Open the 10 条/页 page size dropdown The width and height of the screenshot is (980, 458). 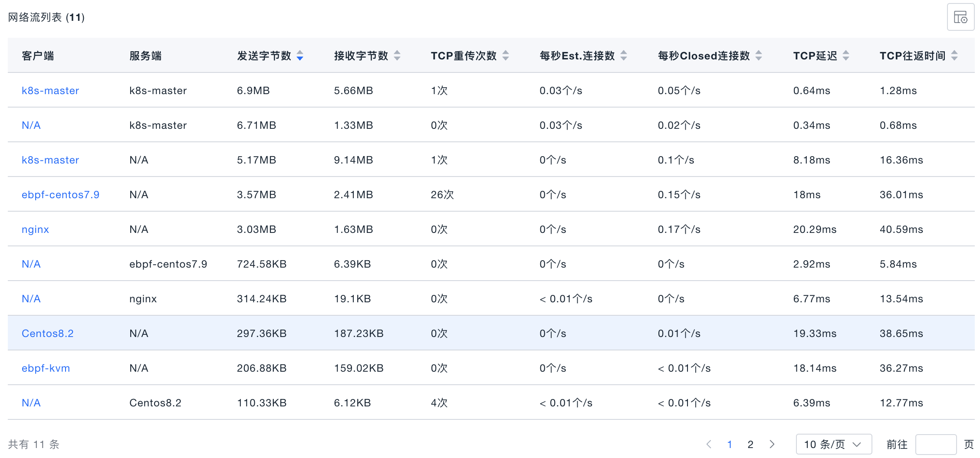pos(833,444)
